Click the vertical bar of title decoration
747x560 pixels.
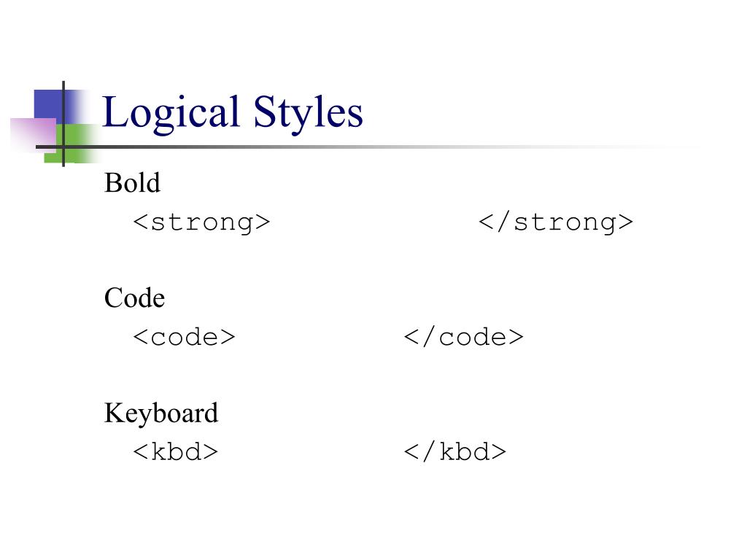click(x=63, y=124)
